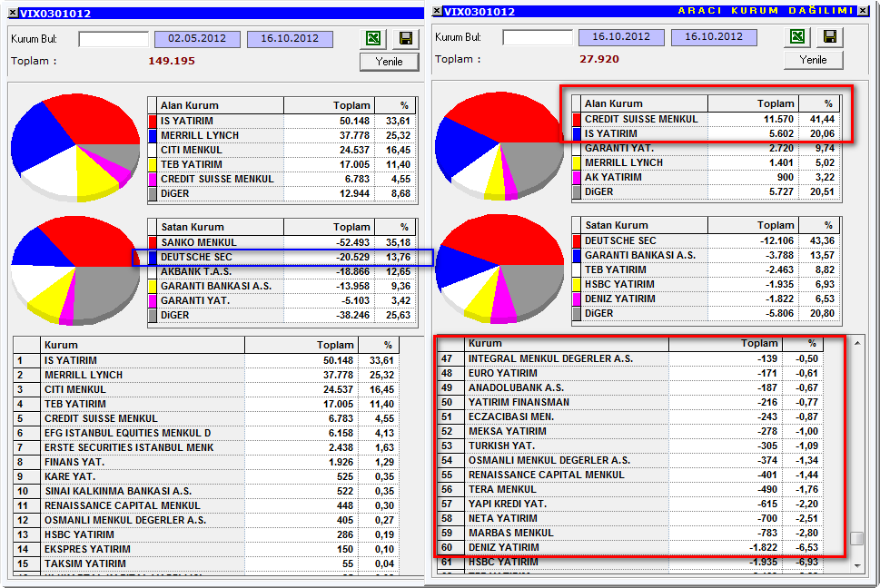Click Excel export icon in right window
The height and width of the screenshot is (588, 880).
[x=797, y=36]
